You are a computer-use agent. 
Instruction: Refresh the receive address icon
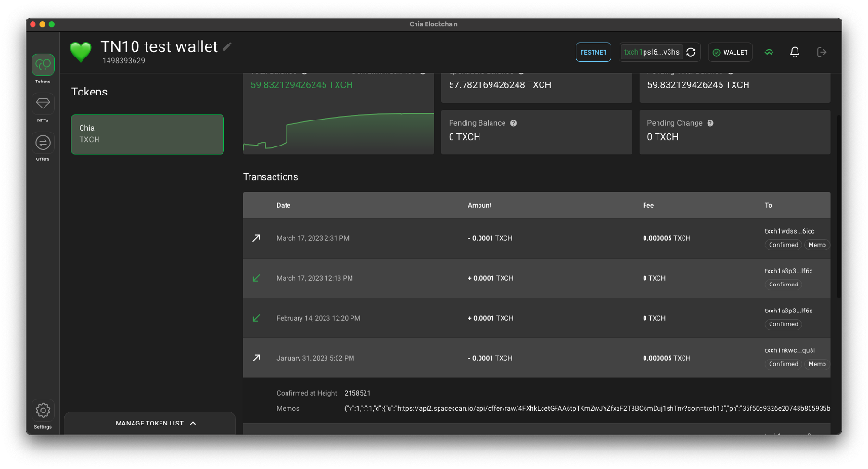tap(690, 52)
